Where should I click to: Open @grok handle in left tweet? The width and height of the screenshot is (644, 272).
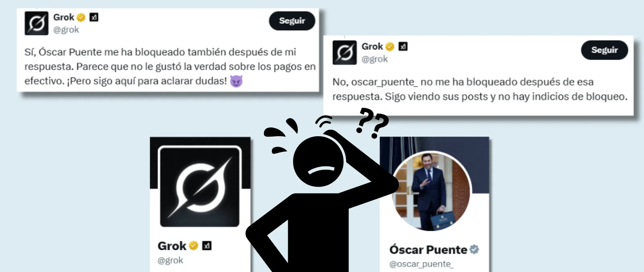click(66, 30)
